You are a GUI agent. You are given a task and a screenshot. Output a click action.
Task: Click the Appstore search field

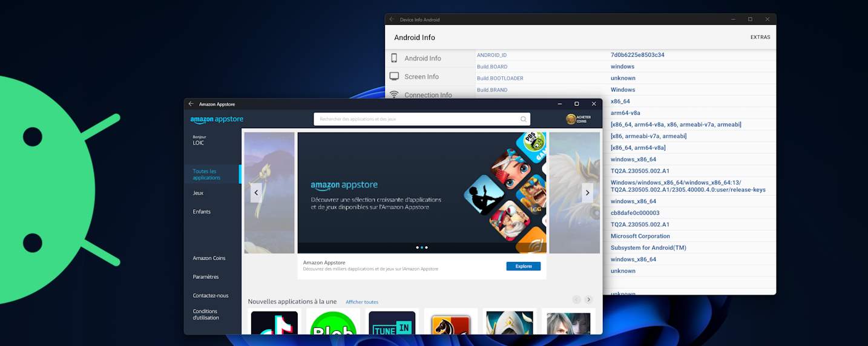[x=416, y=119]
